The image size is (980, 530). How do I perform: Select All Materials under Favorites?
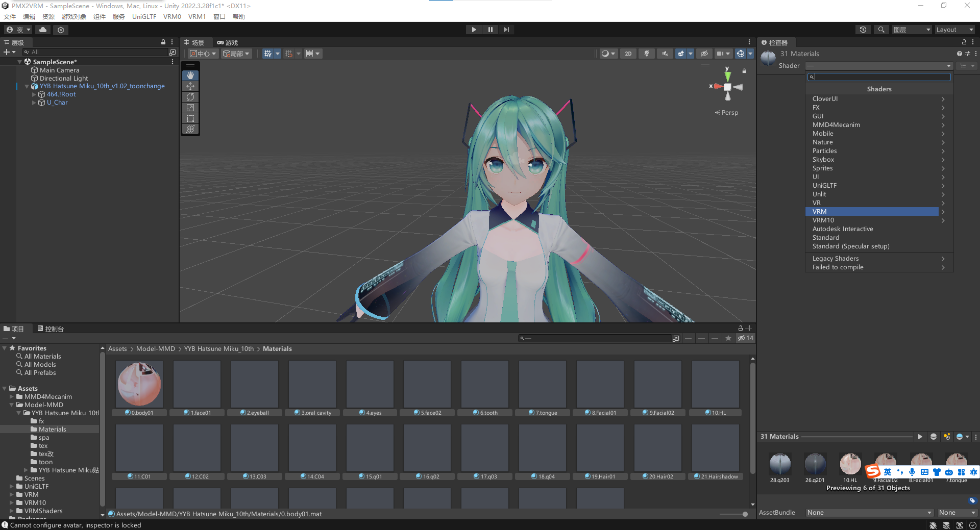(x=42, y=357)
